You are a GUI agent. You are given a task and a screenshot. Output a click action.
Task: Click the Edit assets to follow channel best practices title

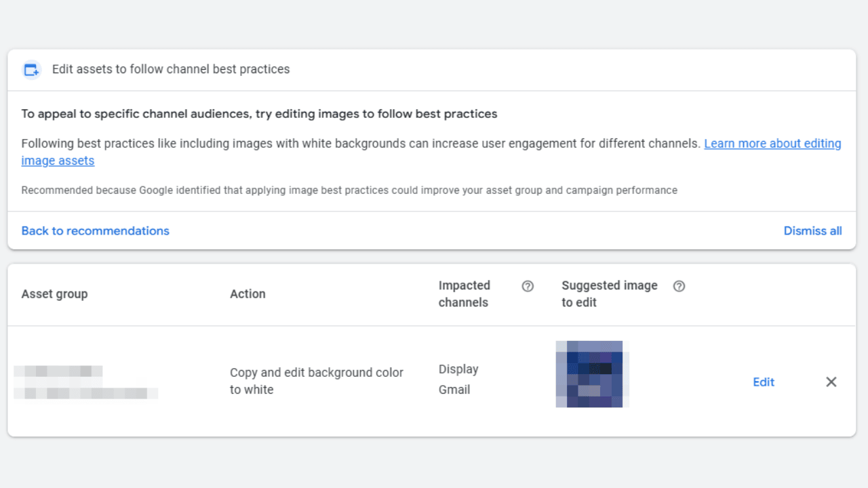pyautogui.click(x=170, y=68)
